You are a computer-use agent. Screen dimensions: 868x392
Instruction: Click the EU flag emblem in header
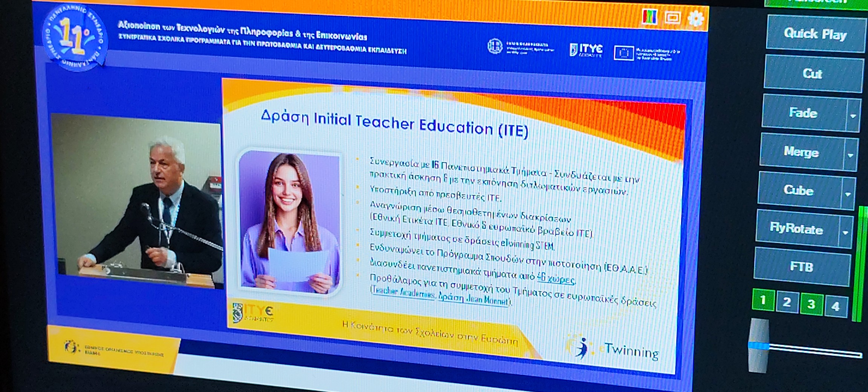pos(623,53)
